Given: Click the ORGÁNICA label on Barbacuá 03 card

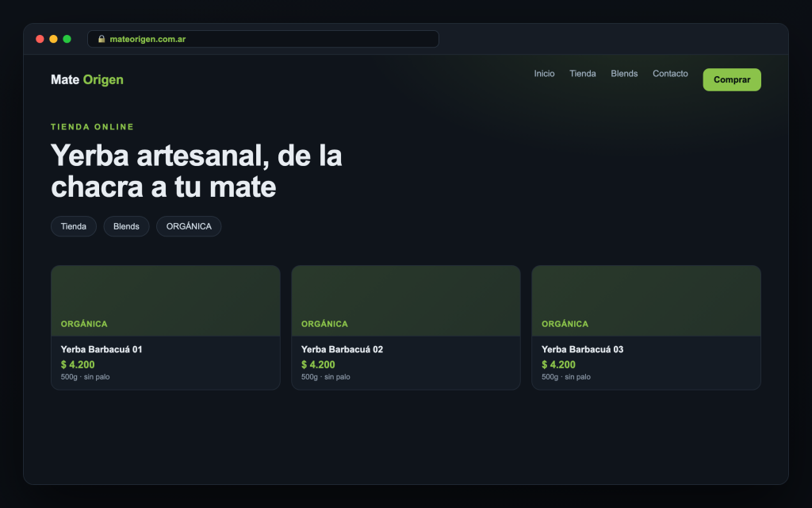Looking at the screenshot, I should tap(565, 324).
